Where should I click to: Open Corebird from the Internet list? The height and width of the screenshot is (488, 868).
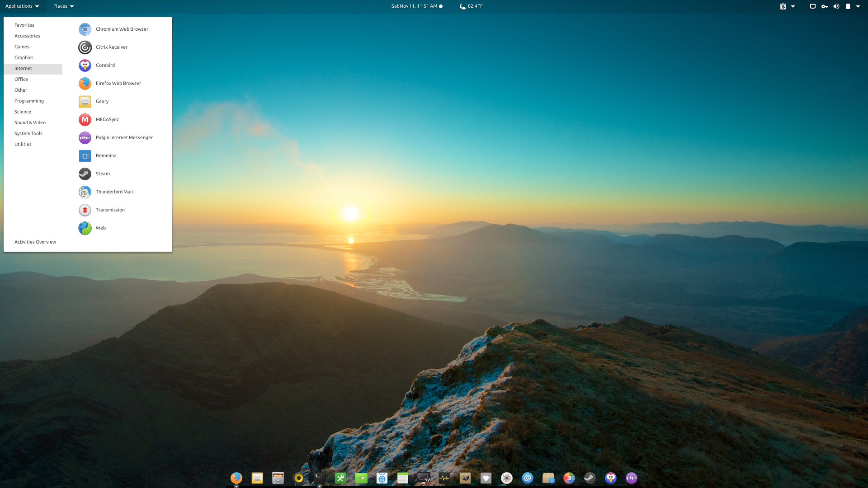(x=105, y=65)
